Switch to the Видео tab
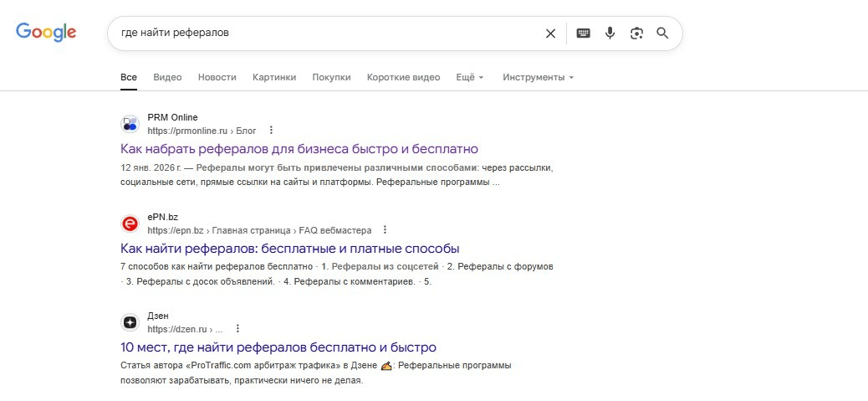Image resolution: width=868 pixels, height=401 pixels. pyautogui.click(x=167, y=78)
